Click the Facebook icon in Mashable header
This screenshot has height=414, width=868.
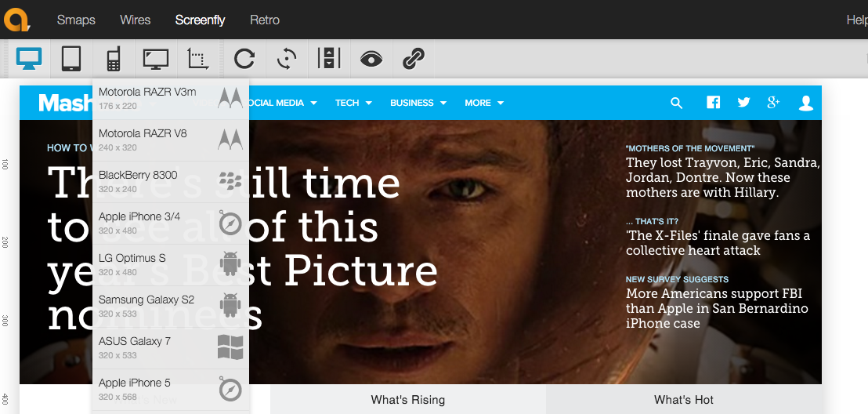[x=713, y=102]
